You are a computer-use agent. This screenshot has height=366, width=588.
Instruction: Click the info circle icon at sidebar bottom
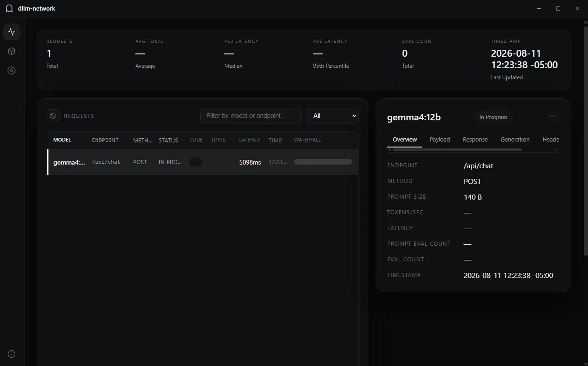pos(12,354)
